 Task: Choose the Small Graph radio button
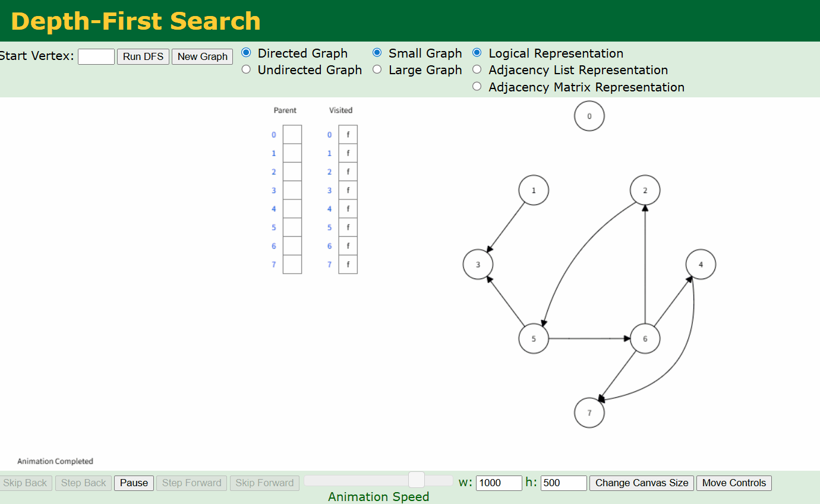pos(377,53)
